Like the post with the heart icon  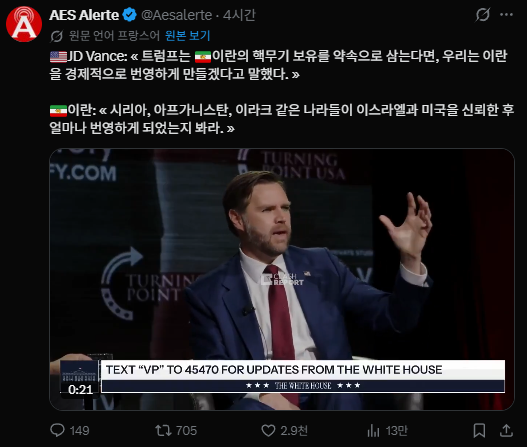(268, 430)
